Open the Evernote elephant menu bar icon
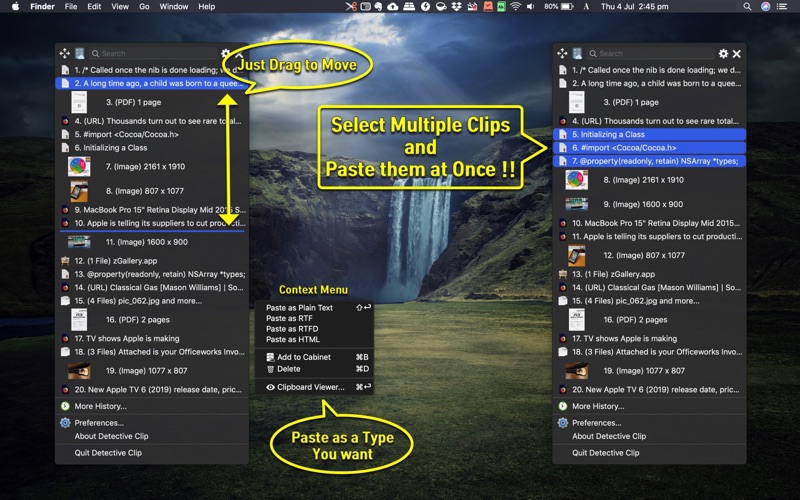This screenshot has height=500, width=800. (x=379, y=7)
